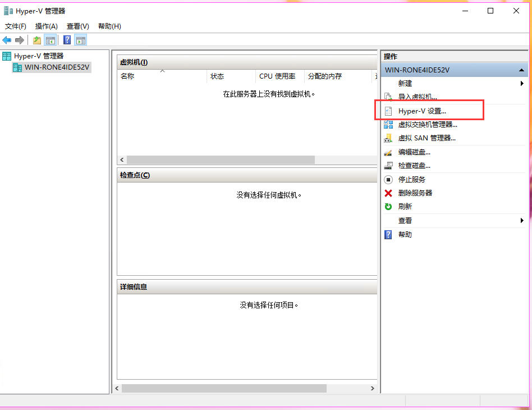Click the Forward arrow toolbar icon
This screenshot has width=532, height=410.
click(x=20, y=40)
